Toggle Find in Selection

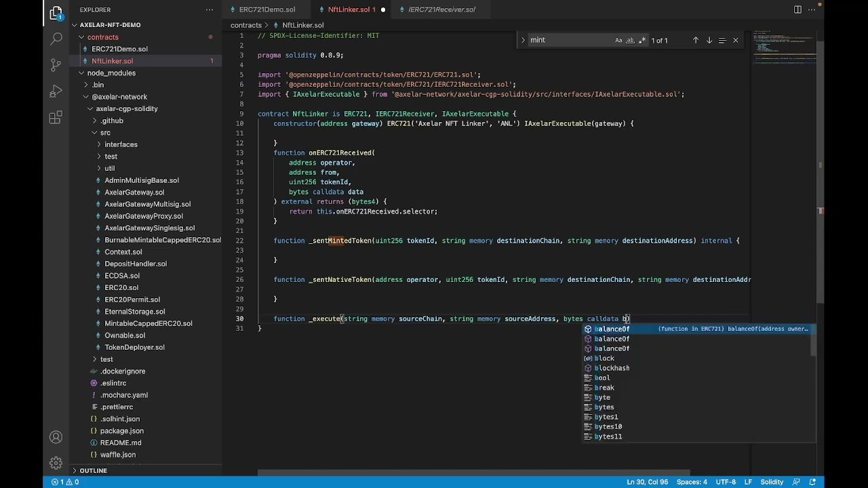click(722, 41)
